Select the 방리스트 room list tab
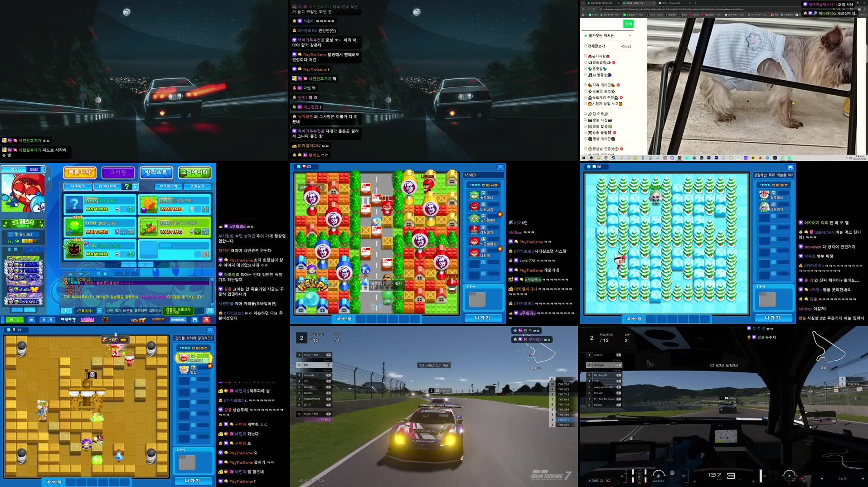 click(x=156, y=173)
